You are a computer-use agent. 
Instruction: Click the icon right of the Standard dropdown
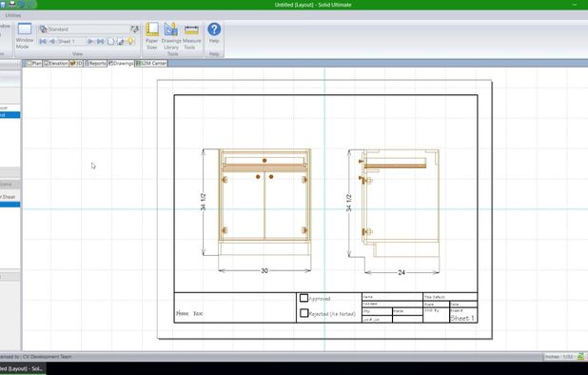(134, 29)
